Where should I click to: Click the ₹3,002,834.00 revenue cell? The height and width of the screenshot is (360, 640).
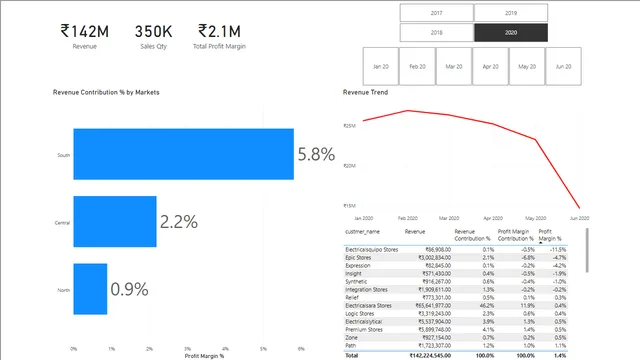pos(434,258)
